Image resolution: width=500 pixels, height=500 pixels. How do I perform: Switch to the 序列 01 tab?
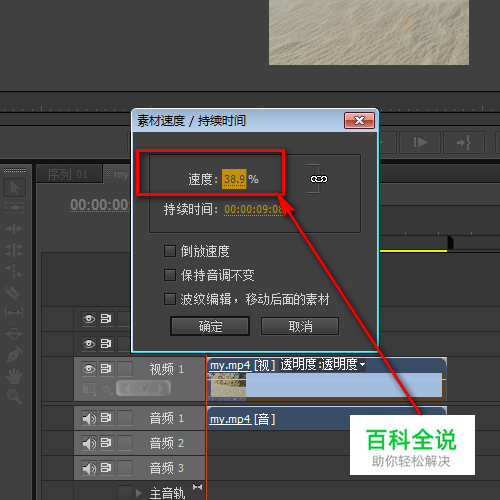(68, 174)
